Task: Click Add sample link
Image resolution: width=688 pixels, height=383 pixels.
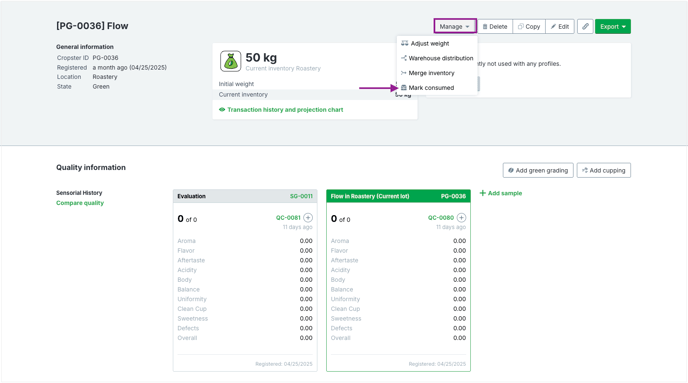Action: (x=501, y=193)
